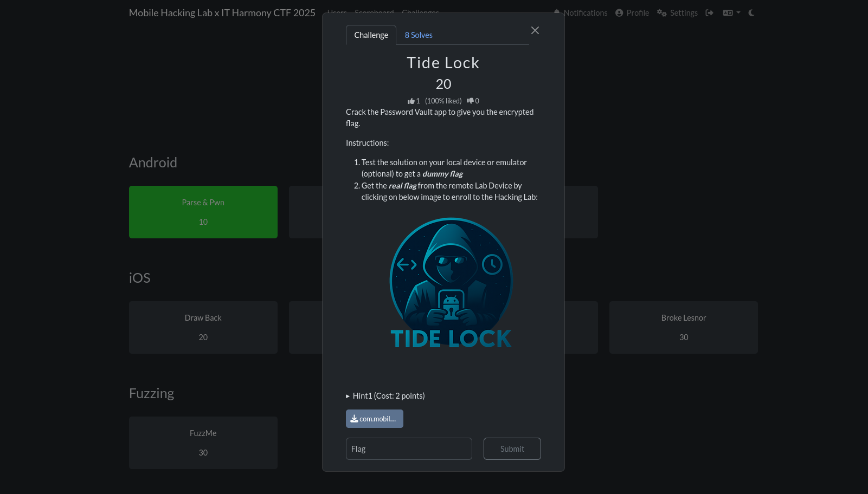Submit the flag with the Submit button
Image resolution: width=868 pixels, height=494 pixels.
click(x=512, y=448)
